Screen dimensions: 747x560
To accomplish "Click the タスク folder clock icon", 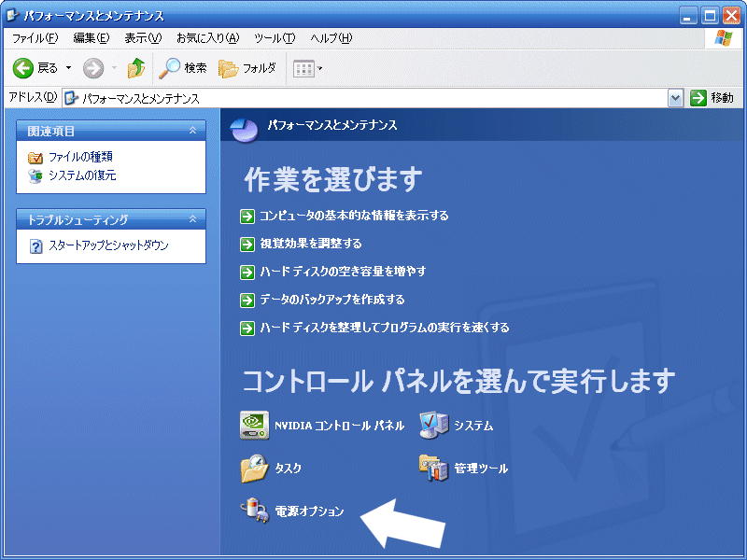I will (x=254, y=469).
